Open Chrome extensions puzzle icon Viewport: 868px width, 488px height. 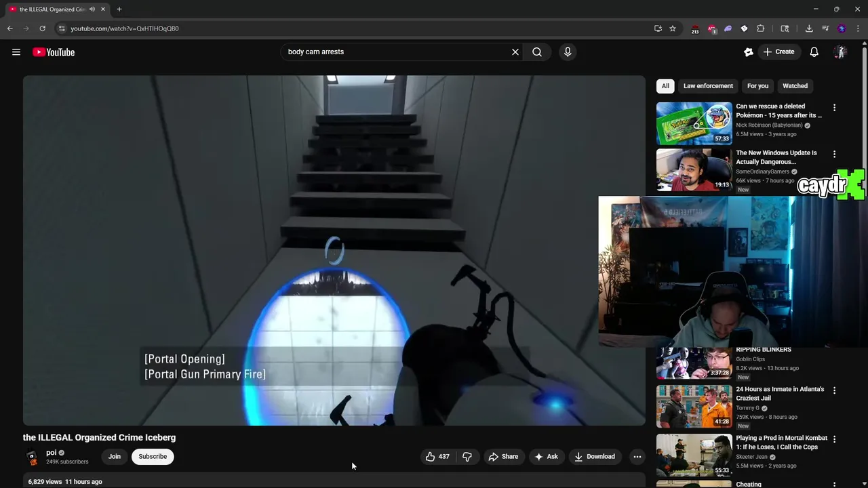(760, 28)
